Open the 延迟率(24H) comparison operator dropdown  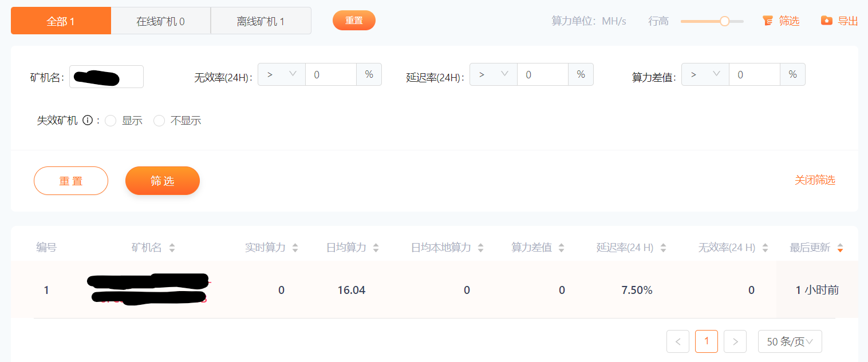[493, 74]
